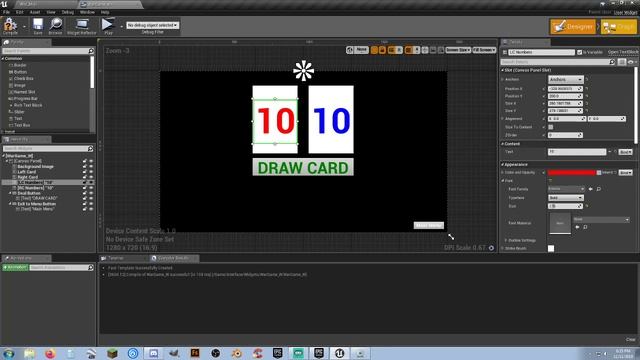
Task: Open the Typeface Bold dropdown
Action: click(565, 198)
